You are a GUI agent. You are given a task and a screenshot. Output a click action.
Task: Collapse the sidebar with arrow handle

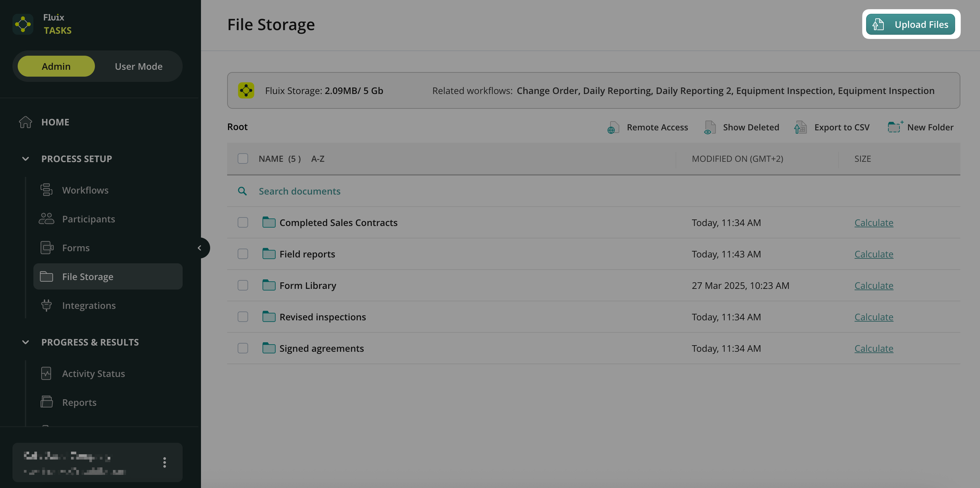200,248
